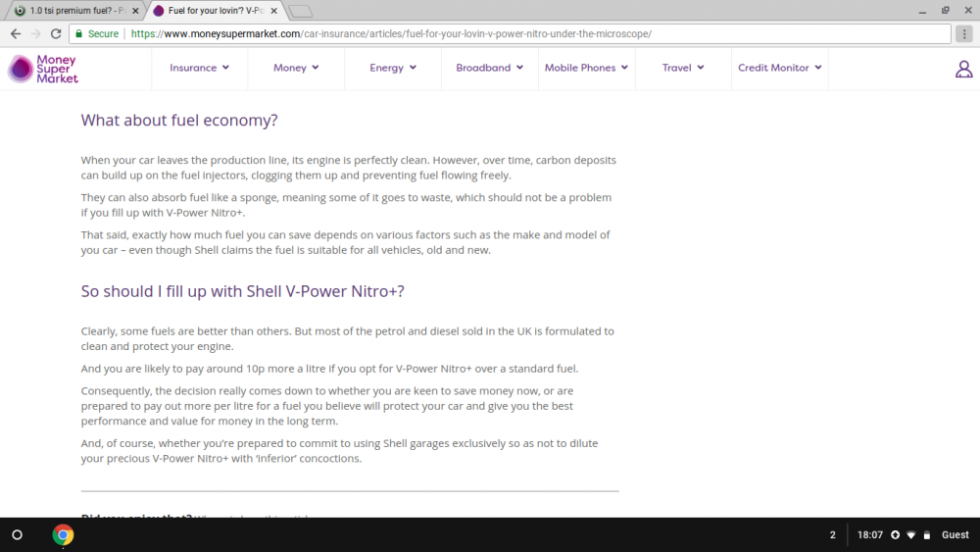Close the '1.0 tsi premium fuel?' tab
This screenshot has width=980, height=552.
pyautogui.click(x=135, y=11)
